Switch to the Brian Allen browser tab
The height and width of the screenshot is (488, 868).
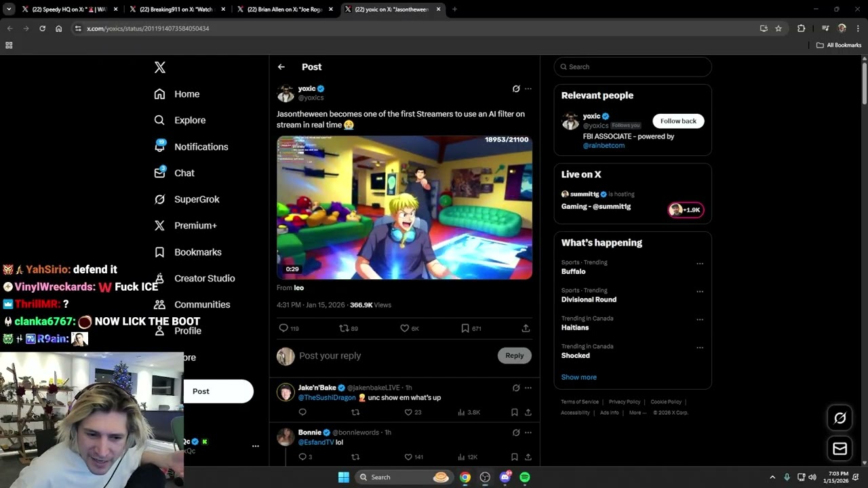(285, 9)
